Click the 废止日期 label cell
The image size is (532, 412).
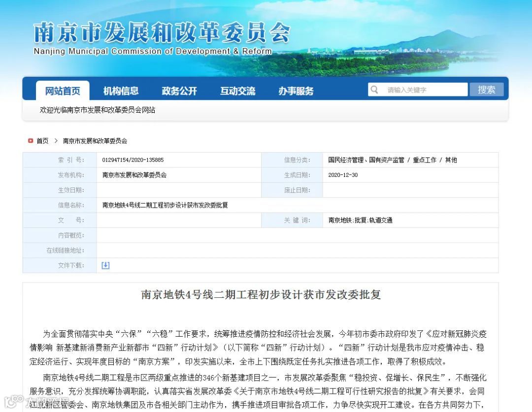292,190
